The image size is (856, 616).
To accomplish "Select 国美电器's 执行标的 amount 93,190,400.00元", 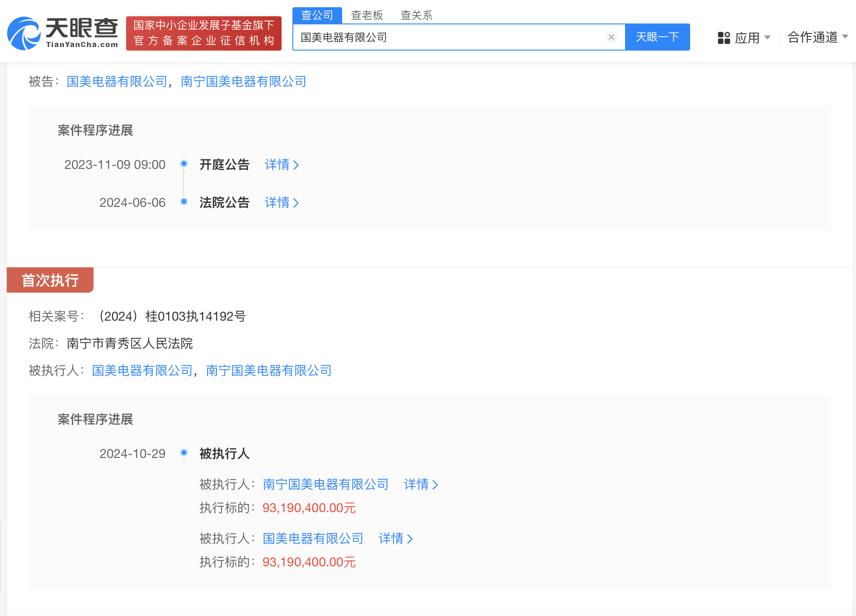I will (x=309, y=562).
